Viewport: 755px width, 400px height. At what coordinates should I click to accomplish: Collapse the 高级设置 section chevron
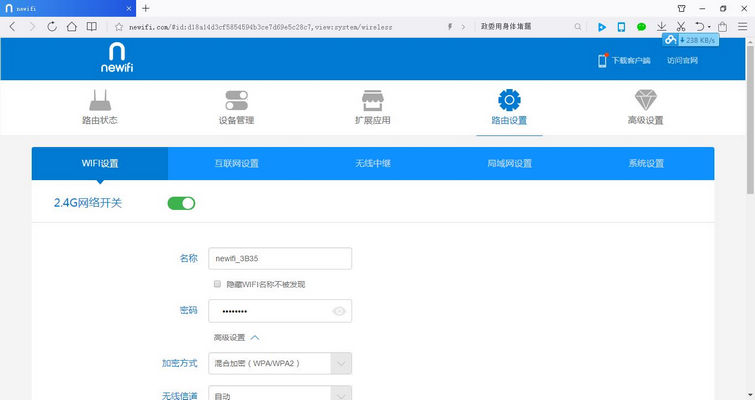(x=255, y=337)
